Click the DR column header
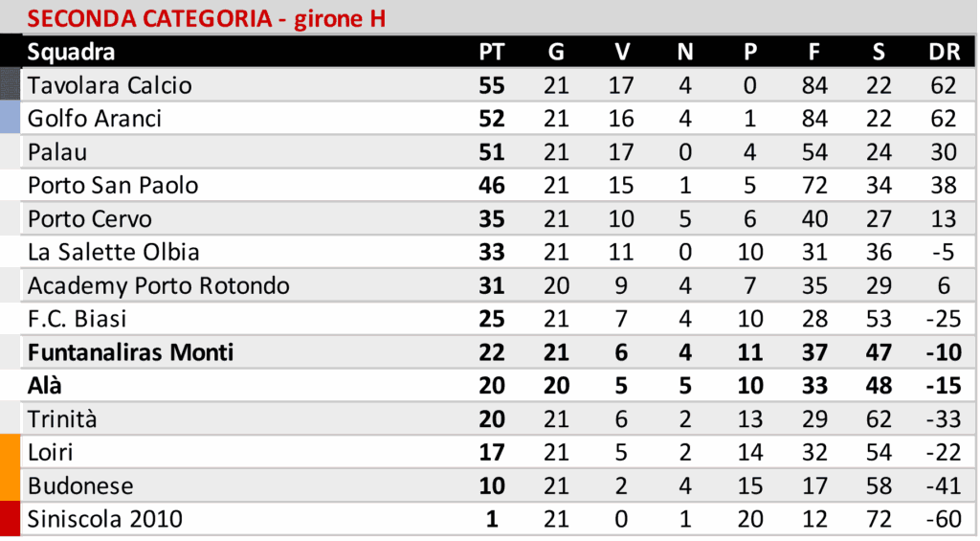This screenshot has width=980, height=541. click(x=944, y=52)
